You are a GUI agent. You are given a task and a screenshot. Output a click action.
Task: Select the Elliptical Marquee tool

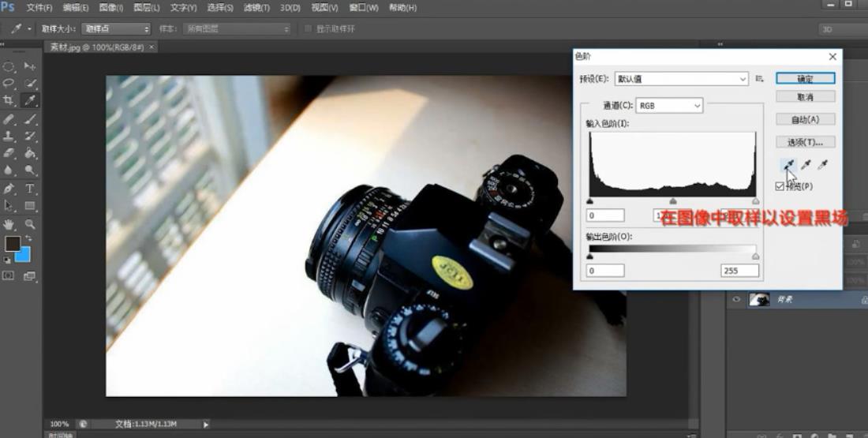click(9, 67)
